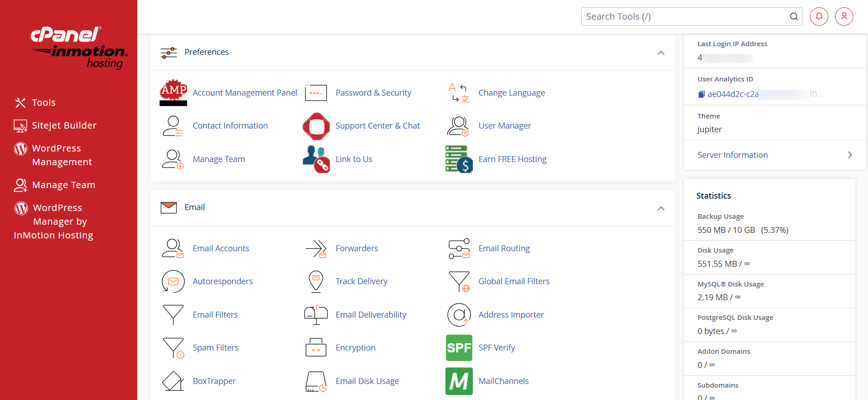The width and height of the screenshot is (868, 400).
Task: Collapse the Preferences section
Action: (661, 53)
